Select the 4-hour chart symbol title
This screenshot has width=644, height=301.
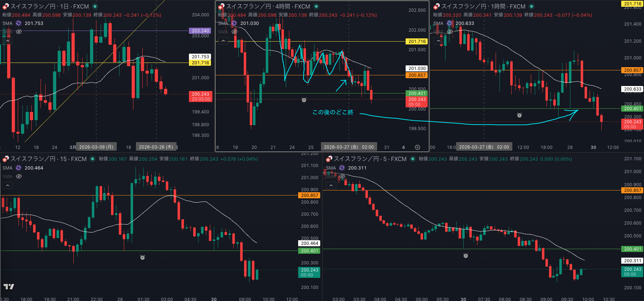point(268,6)
